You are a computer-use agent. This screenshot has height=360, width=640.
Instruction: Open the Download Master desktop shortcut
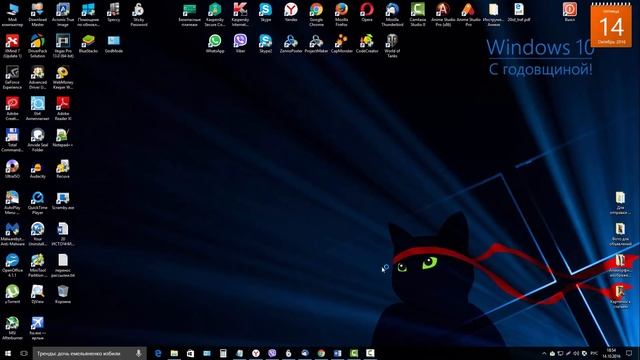pyautogui.click(x=38, y=15)
